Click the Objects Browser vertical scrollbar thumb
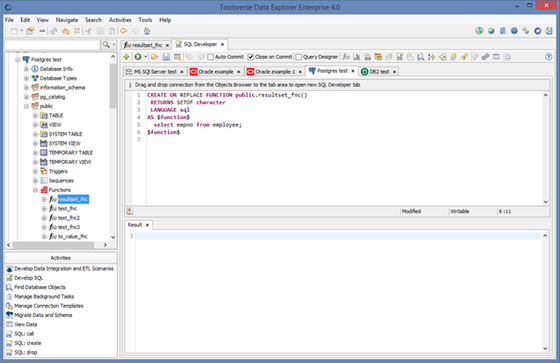The width and height of the screenshot is (560, 363). [113, 86]
